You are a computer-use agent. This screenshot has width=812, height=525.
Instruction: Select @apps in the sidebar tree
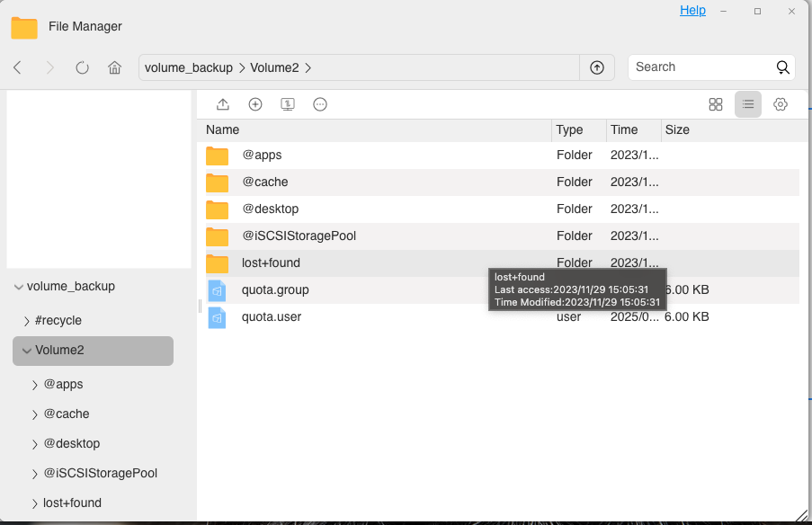click(63, 384)
